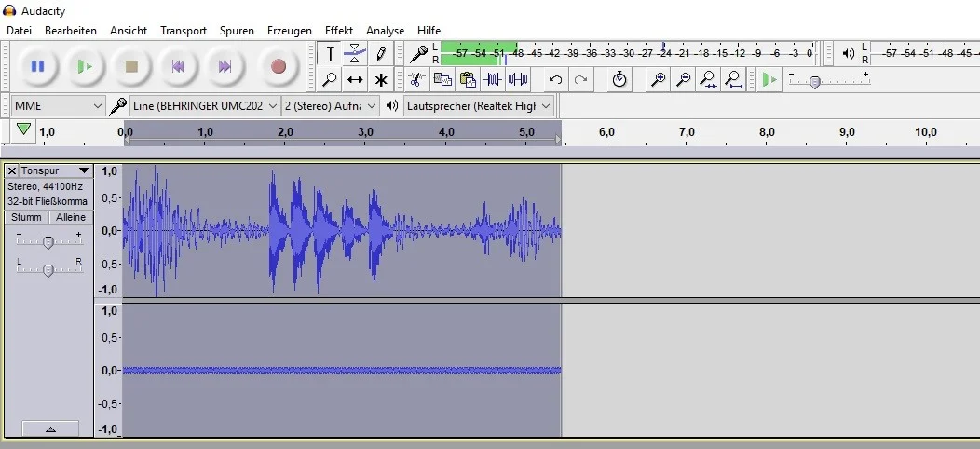Viewport: 980px width, 449px height.
Task: Select the Draw (pencil) tool
Action: (x=381, y=54)
